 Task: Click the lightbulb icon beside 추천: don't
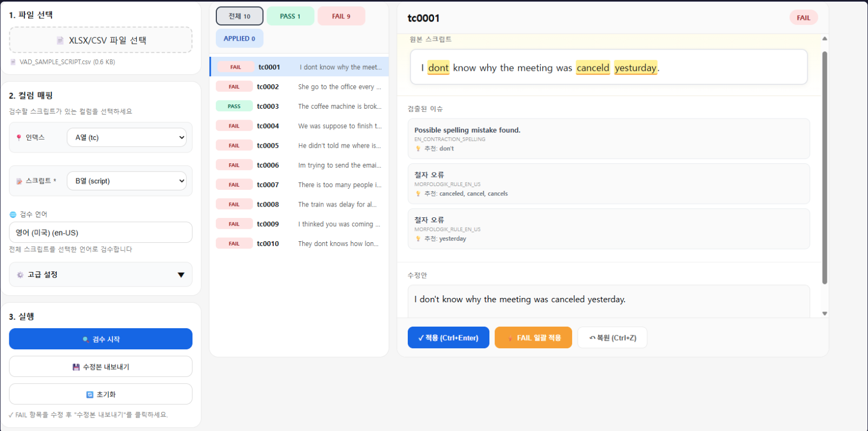pyautogui.click(x=418, y=149)
